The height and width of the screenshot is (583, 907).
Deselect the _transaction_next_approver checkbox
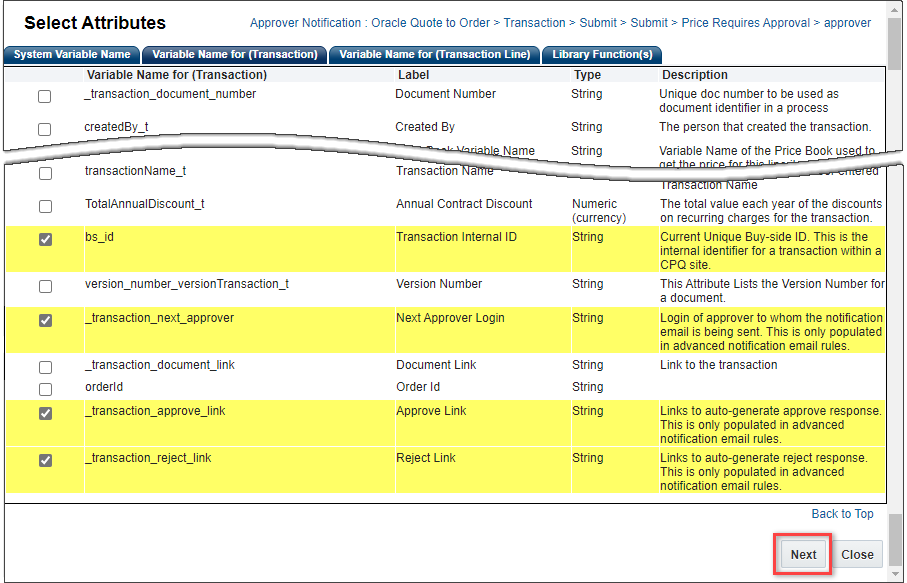(44, 319)
